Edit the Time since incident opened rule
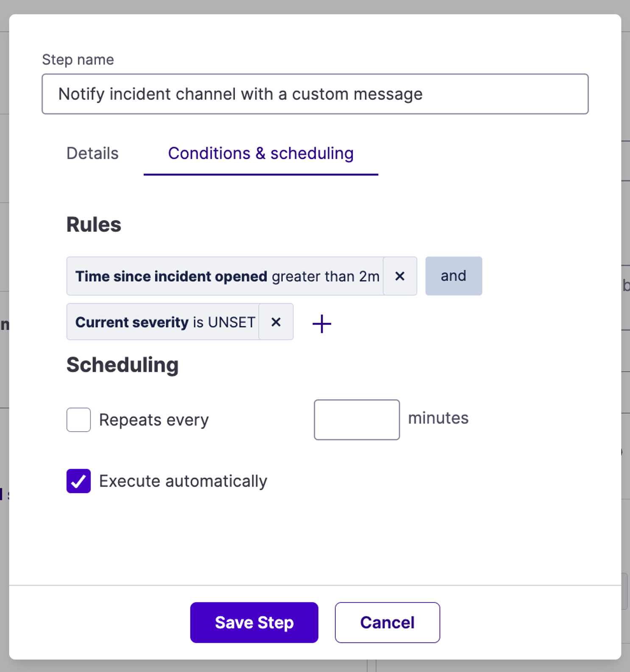The image size is (630, 672). click(225, 276)
